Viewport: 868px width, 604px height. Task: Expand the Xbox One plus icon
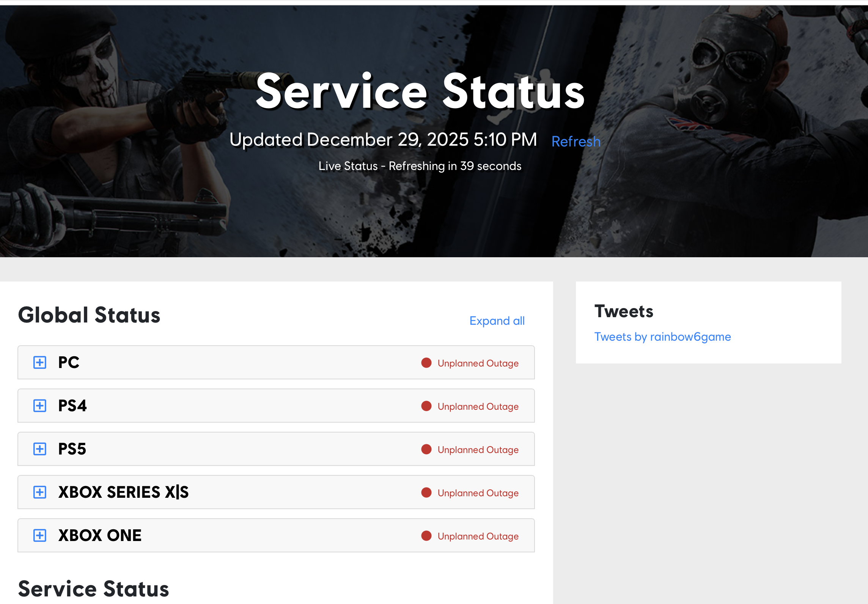(40, 535)
